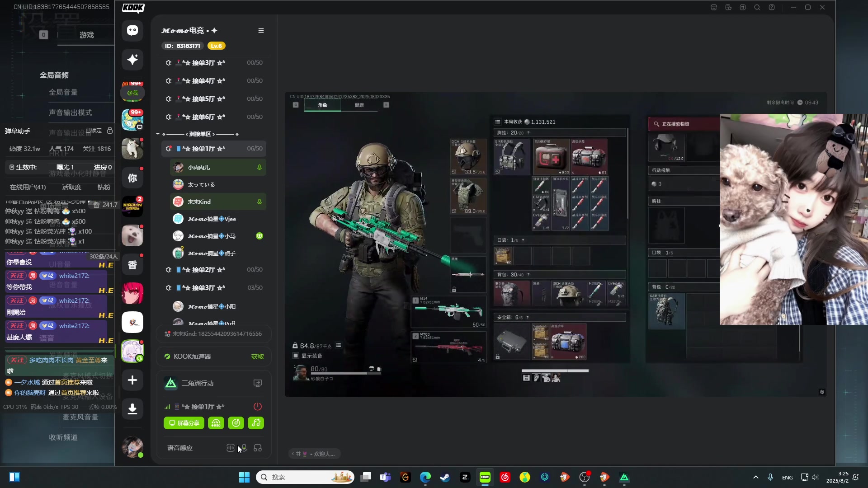Screen dimensions: 868x488
Task: Click the ID: 83183171 server badge
Action: (x=183, y=46)
